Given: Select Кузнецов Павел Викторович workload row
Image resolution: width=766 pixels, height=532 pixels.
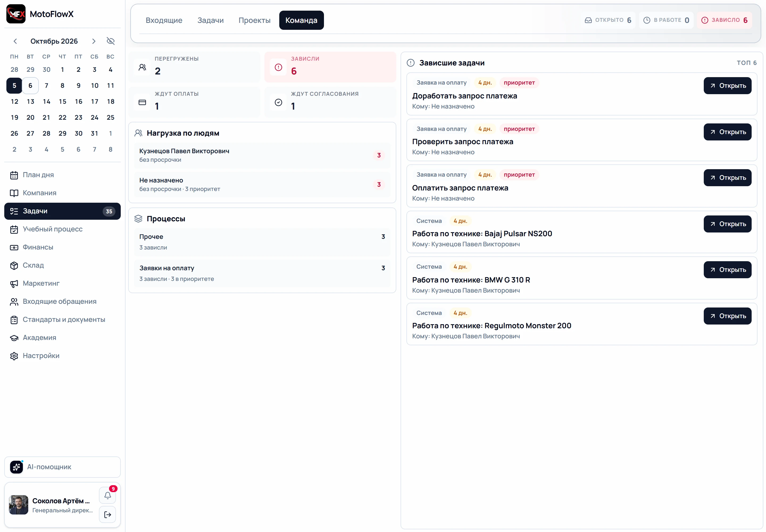Looking at the screenshot, I should [262, 155].
